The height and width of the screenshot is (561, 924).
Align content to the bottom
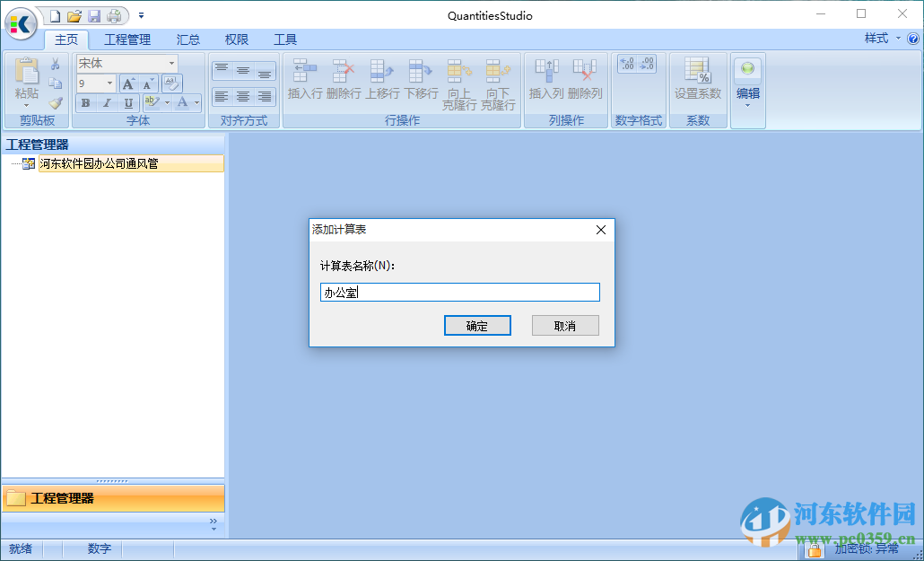266,70
